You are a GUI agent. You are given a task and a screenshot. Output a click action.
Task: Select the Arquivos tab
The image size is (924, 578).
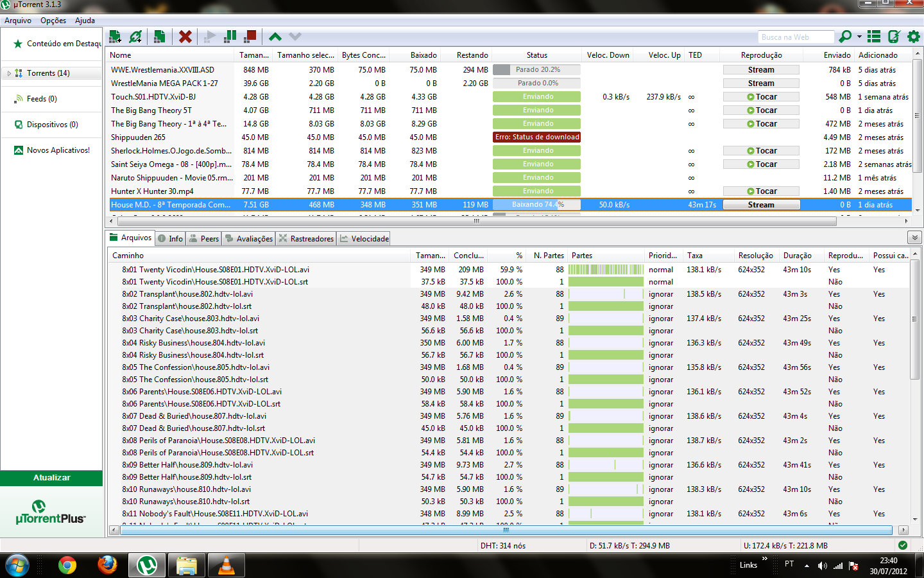pos(131,238)
